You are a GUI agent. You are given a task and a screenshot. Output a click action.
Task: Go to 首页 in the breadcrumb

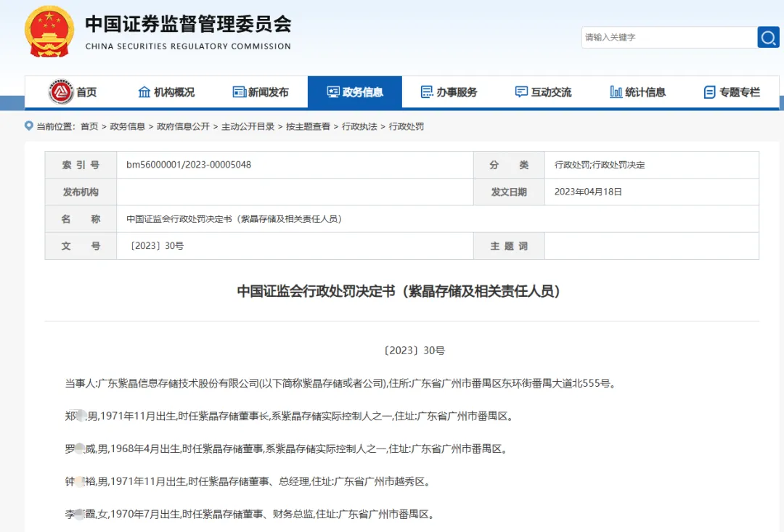[x=89, y=126]
